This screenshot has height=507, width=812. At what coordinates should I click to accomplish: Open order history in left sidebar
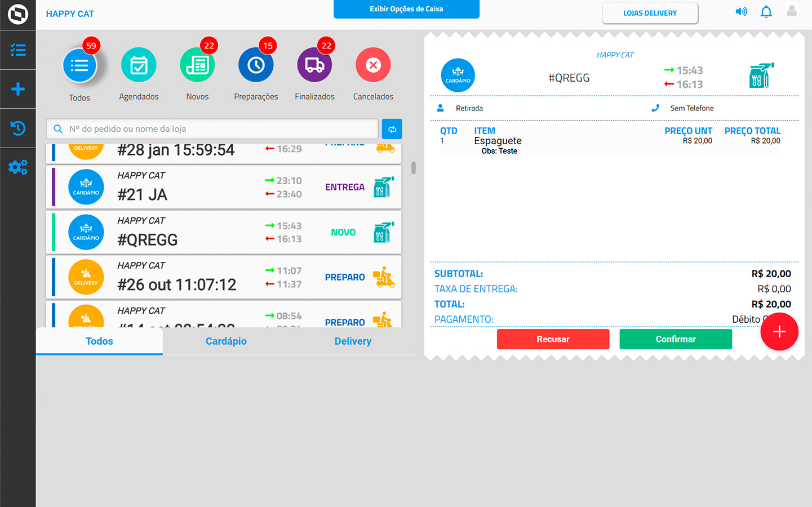(18, 128)
